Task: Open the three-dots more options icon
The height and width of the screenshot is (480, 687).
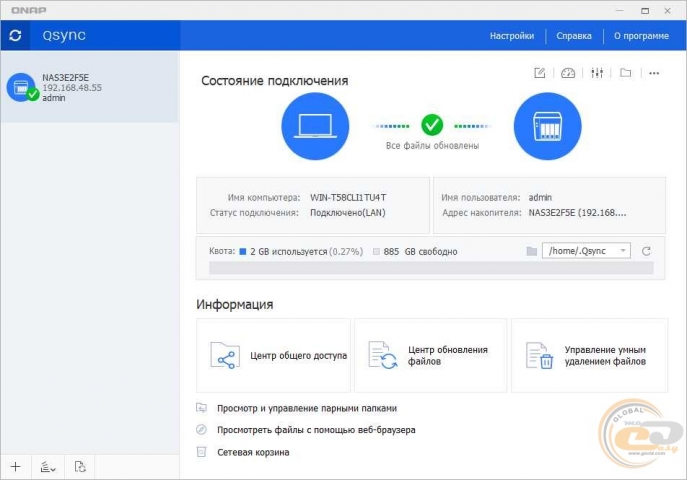Action: (x=654, y=73)
